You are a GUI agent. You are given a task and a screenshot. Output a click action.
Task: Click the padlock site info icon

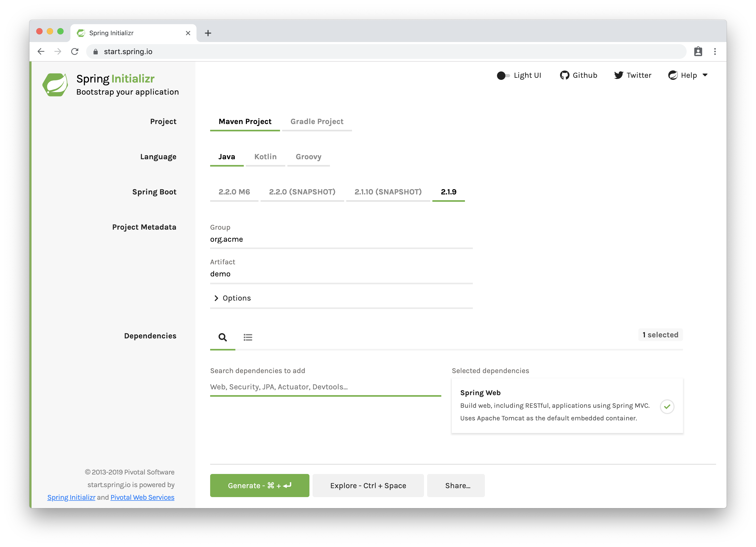[x=96, y=52]
